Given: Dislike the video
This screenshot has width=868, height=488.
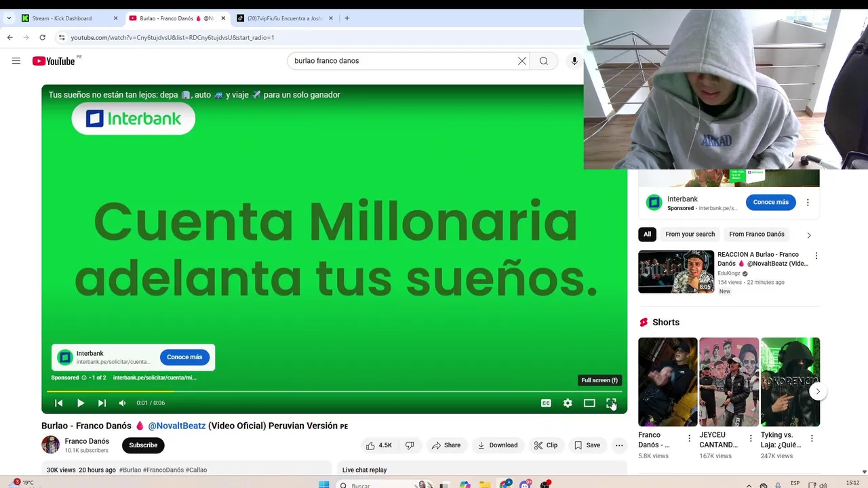Looking at the screenshot, I should 410,445.
